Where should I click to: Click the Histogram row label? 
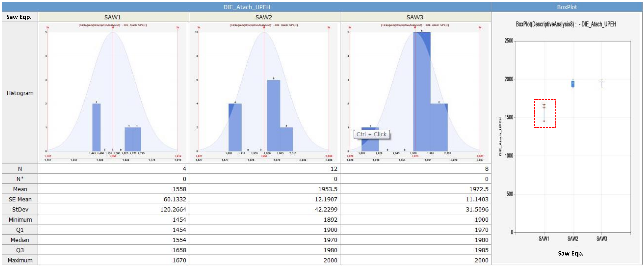[20, 93]
